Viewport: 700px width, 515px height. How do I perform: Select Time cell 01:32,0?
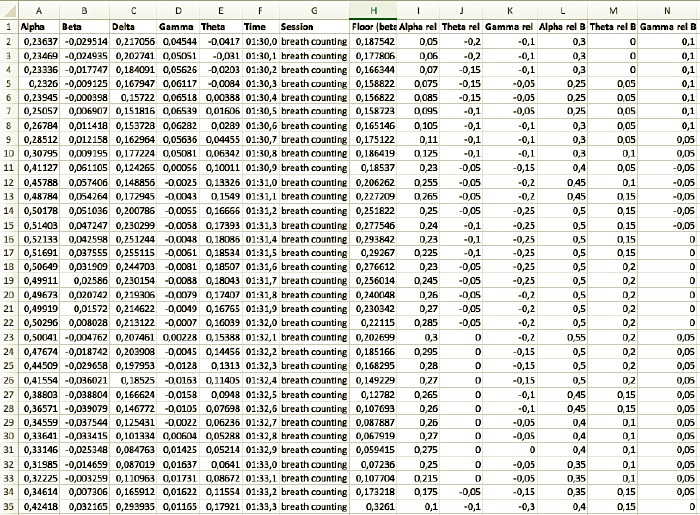pos(261,323)
